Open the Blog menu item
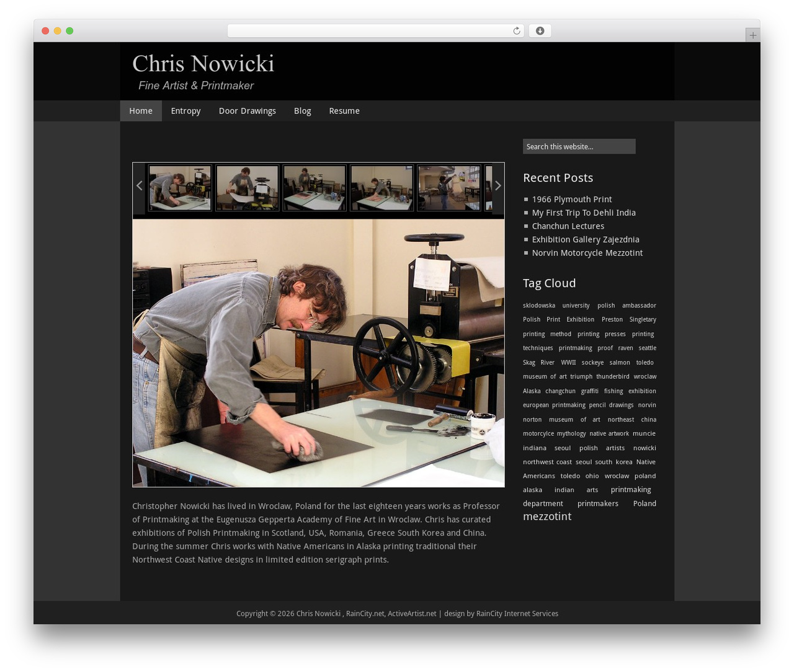This screenshot has height=672, width=794. 303,111
